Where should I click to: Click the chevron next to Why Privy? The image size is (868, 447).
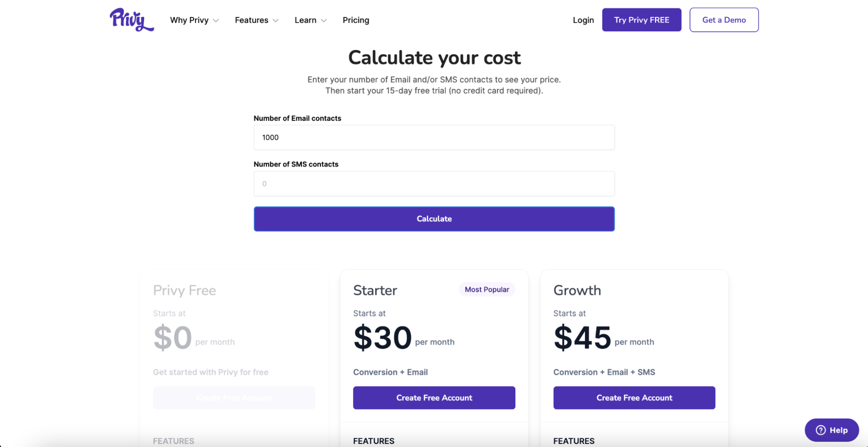pyautogui.click(x=217, y=20)
